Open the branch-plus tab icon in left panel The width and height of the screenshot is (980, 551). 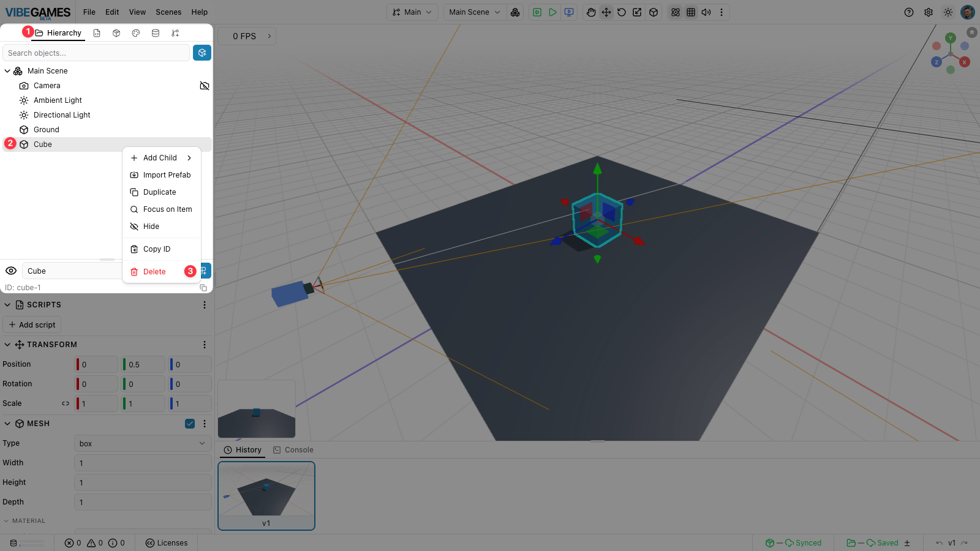click(x=175, y=33)
